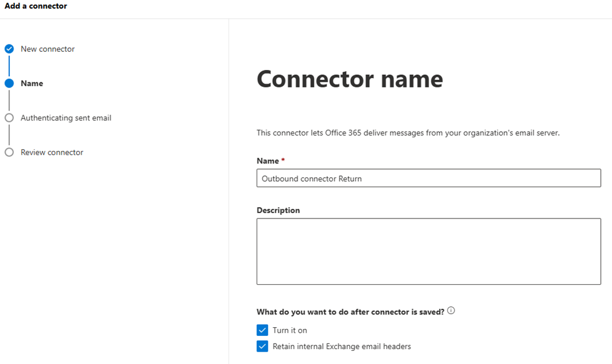Click the Authenticating sent email step circle

click(x=9, y=117)
